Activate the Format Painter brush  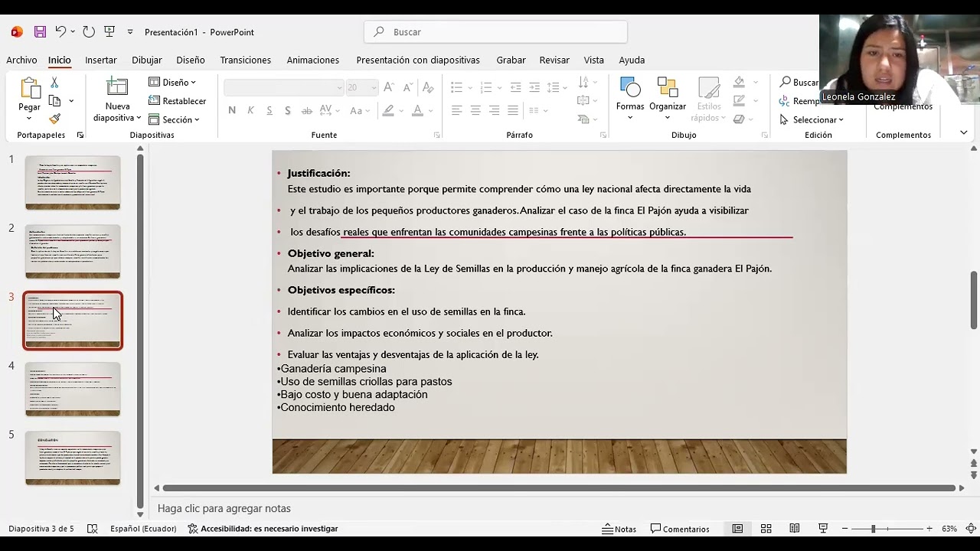tap(54, 119)
